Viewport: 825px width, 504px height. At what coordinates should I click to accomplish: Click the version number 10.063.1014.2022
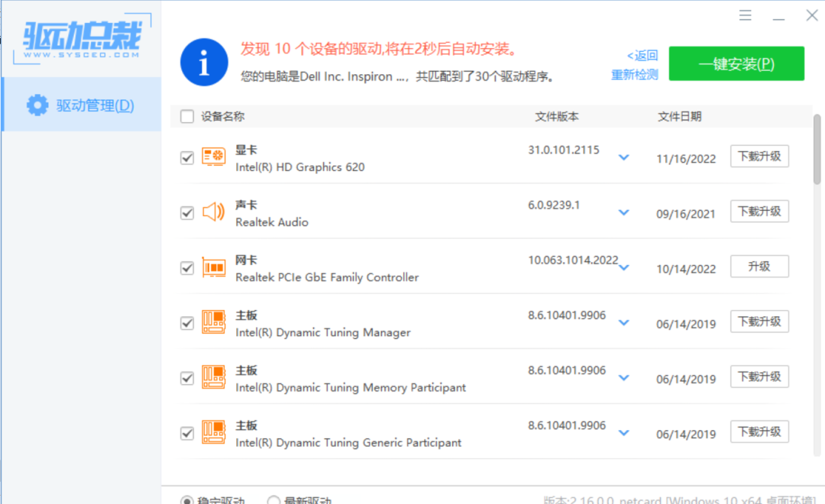573,260
